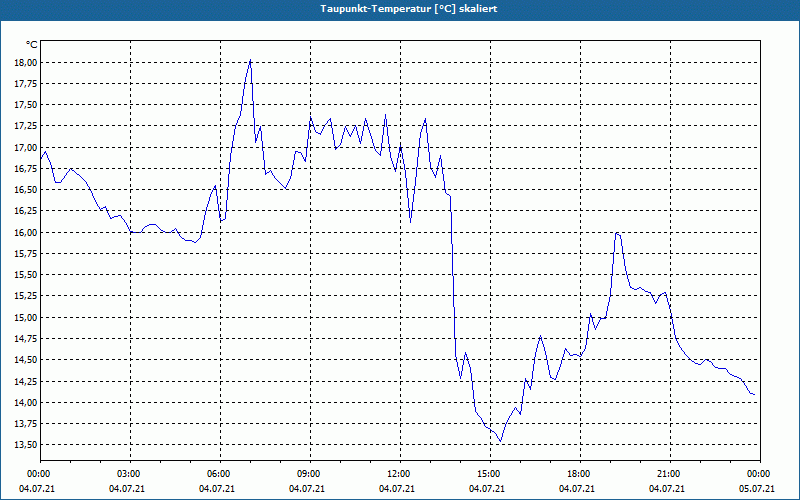
Task: Click the 21:00 time label
Action: point(670,474)
